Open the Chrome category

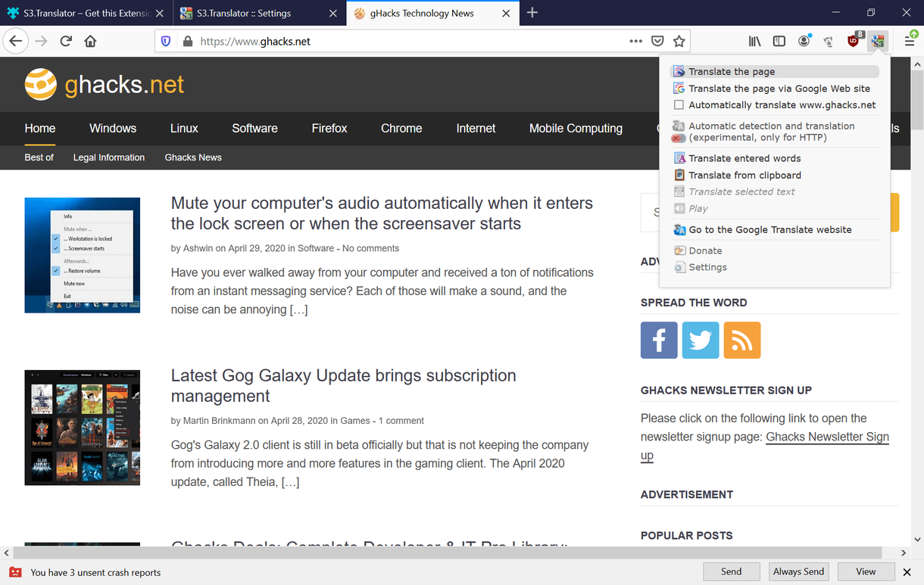(401, 129)
